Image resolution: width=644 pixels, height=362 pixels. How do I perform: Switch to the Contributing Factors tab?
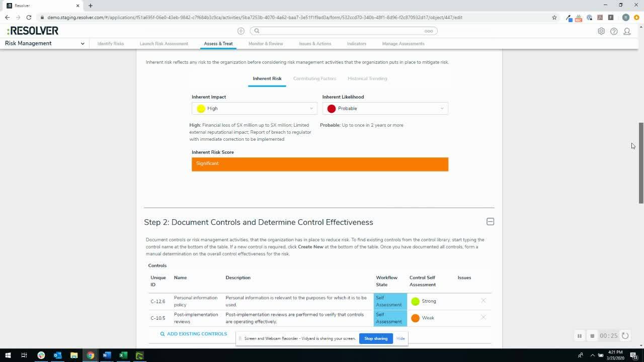[314, 78]
